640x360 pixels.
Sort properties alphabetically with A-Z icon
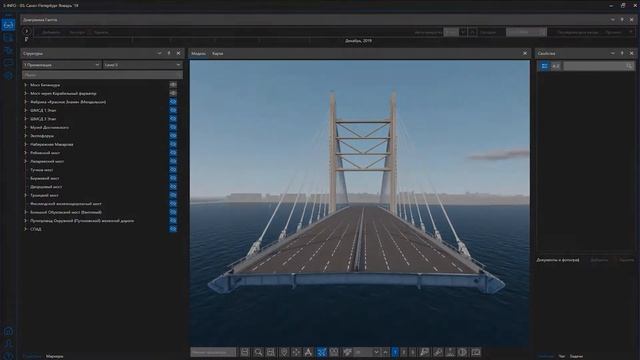[556, 66]
